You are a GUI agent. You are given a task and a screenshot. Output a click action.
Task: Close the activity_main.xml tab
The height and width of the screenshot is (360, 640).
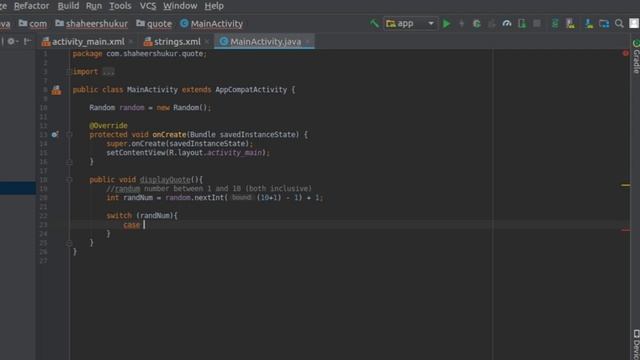click(131, 42)
